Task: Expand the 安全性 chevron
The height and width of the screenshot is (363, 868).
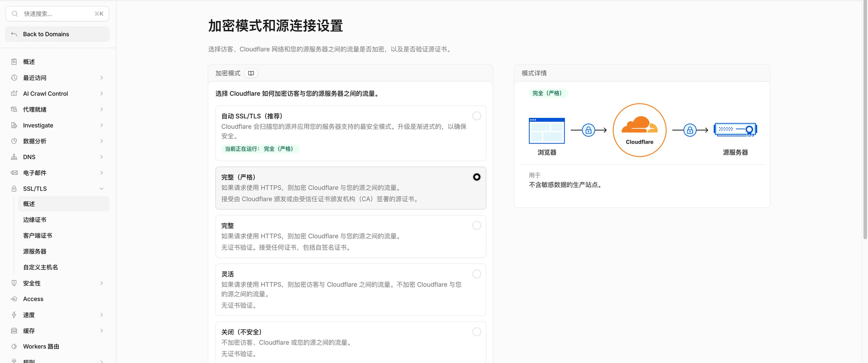Action: point(102,283)
